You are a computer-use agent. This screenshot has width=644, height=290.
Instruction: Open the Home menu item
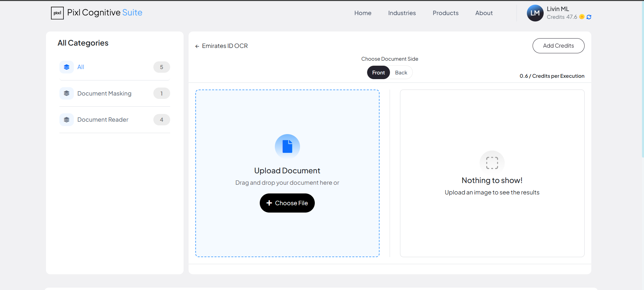tap(363, 13)
